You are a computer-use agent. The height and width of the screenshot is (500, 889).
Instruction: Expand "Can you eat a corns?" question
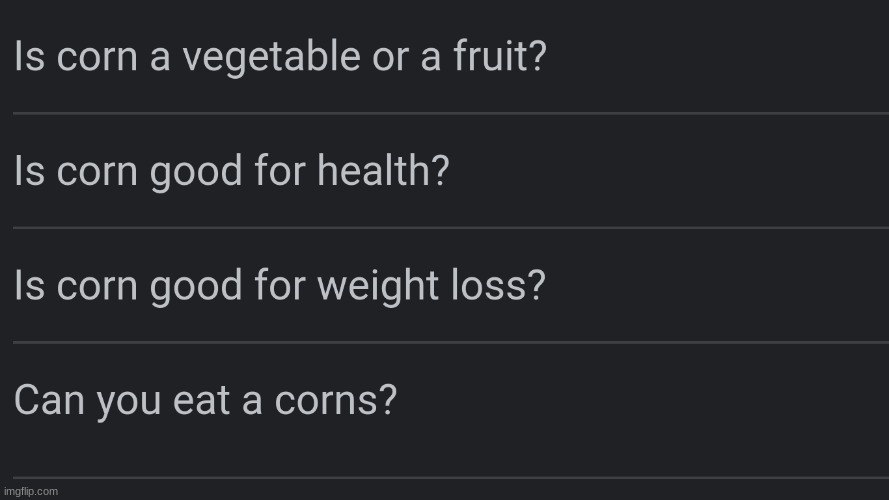[x=451, y=410]
